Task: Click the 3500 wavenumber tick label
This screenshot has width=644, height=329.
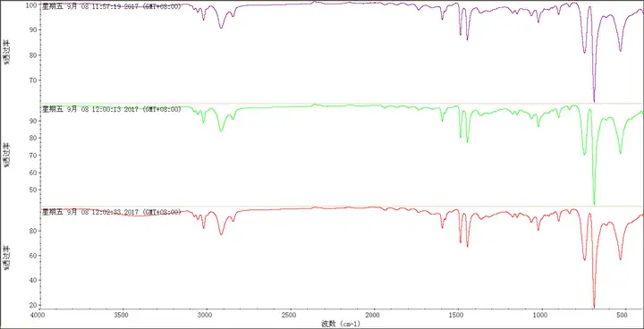Action: tap(122, 315)
